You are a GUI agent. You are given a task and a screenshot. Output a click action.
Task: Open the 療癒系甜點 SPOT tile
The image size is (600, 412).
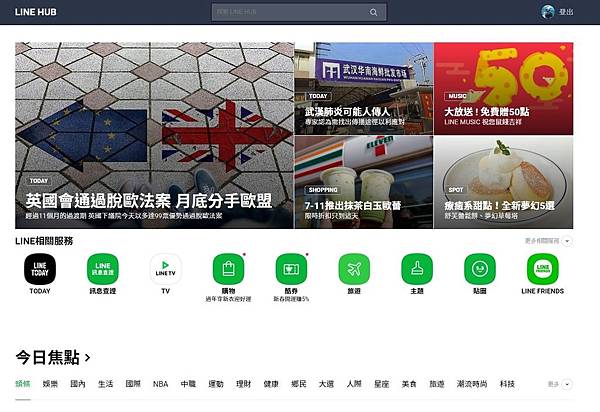[504, 182]
